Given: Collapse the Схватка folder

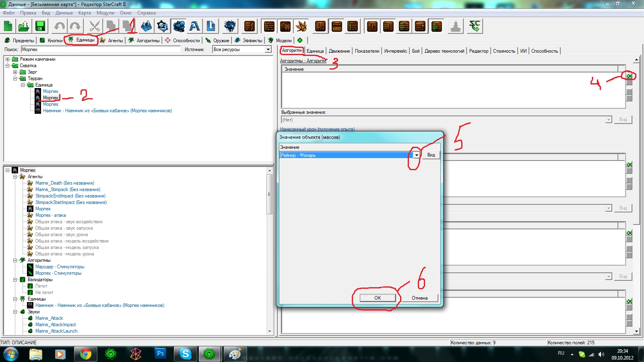Looking at the screenshot, I should coord(7,66).
